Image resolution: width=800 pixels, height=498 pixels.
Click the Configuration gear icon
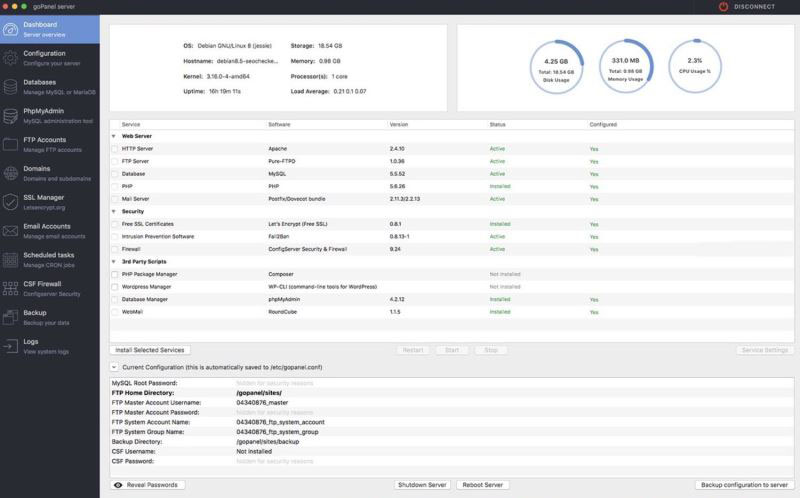tap(10, 58)
